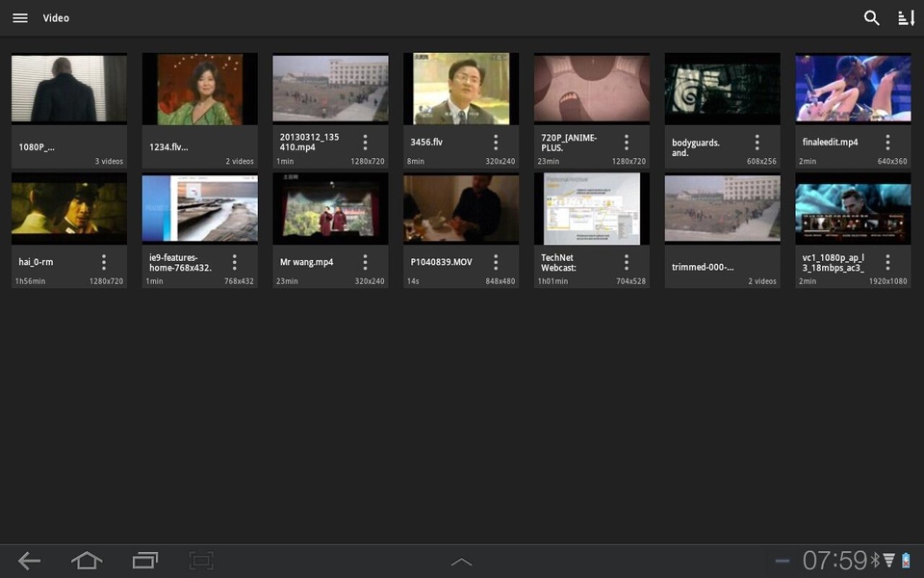The height and width of the screenshot is (578, 924).
Task: Open options menu for hai_0-rm
Action: point(104,262)
